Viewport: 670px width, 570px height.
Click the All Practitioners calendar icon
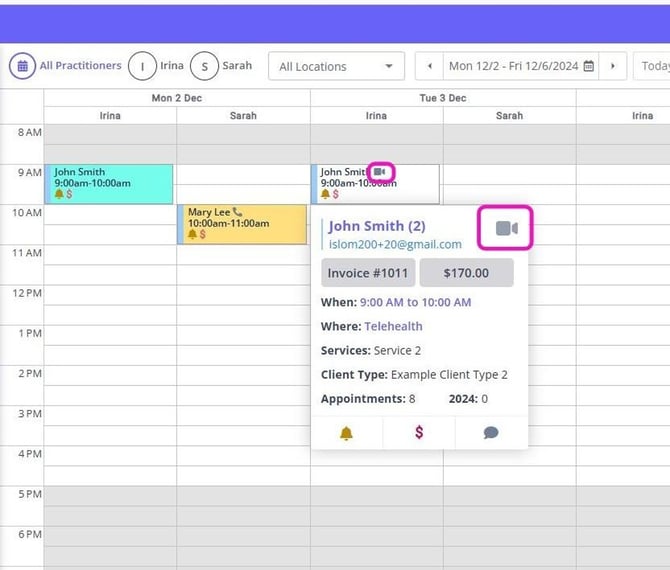[x=22, y=66]
